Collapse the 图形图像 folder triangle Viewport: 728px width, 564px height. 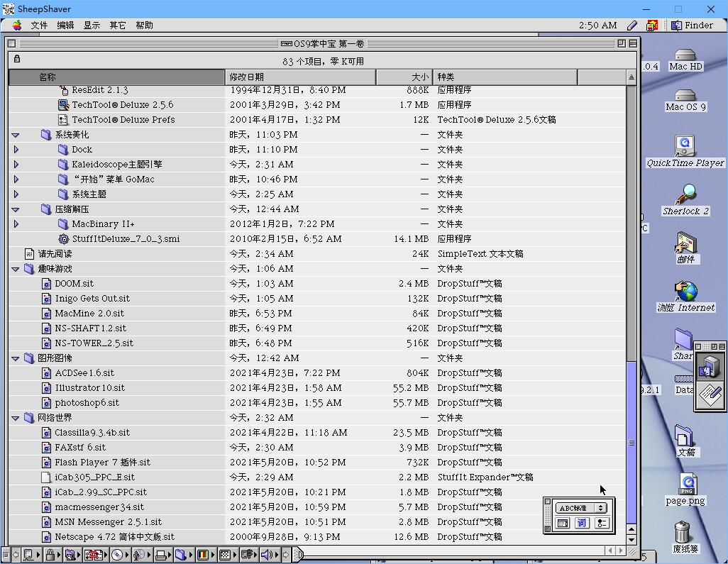16,358
